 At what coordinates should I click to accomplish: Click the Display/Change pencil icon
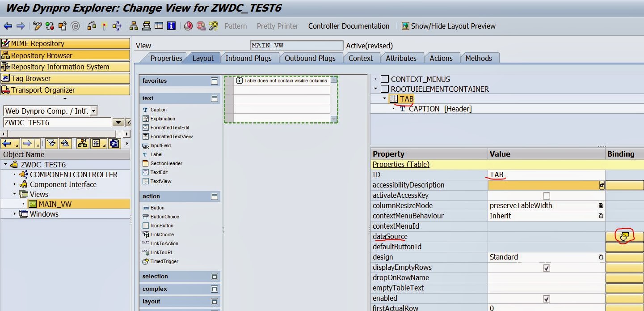38,26
